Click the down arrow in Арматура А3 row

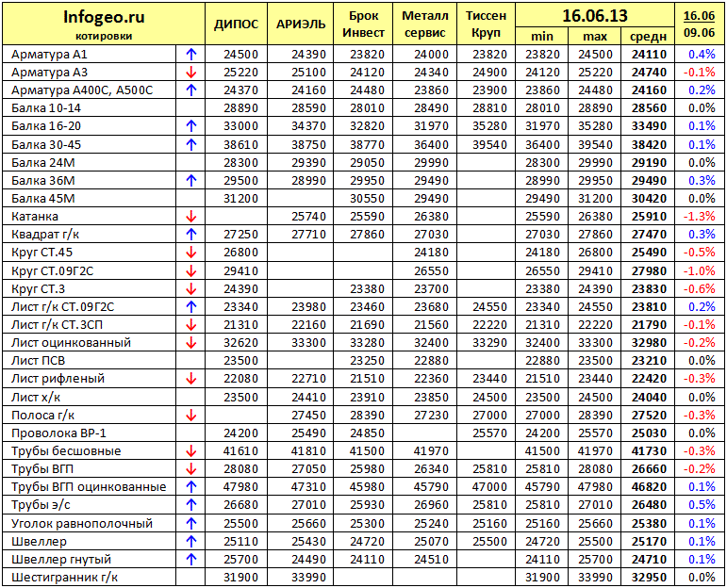pos(191,73)
